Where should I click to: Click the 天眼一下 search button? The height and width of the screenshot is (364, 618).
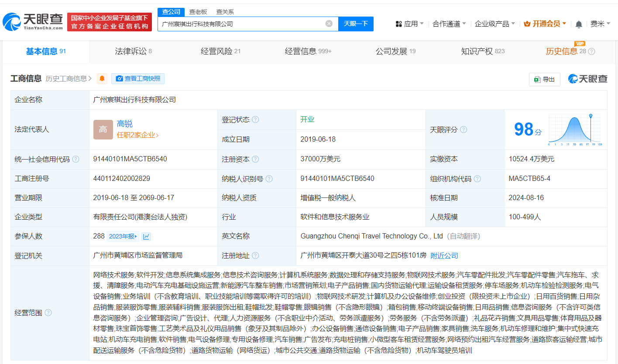(356, 24)
